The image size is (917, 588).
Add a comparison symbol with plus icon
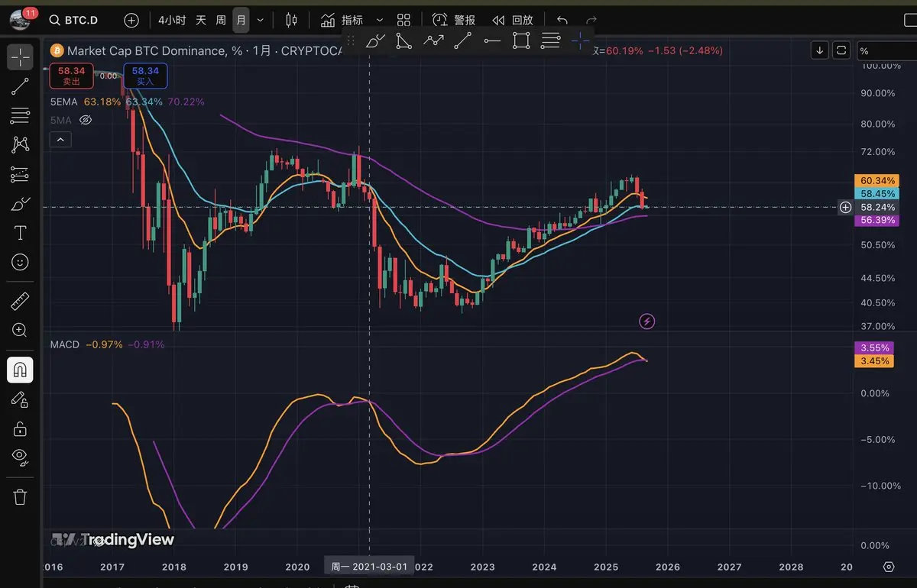pos(131,20)
